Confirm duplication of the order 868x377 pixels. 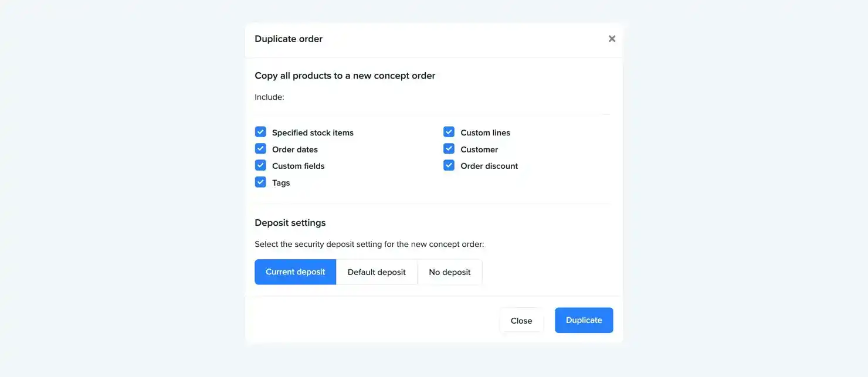point(584,320)
